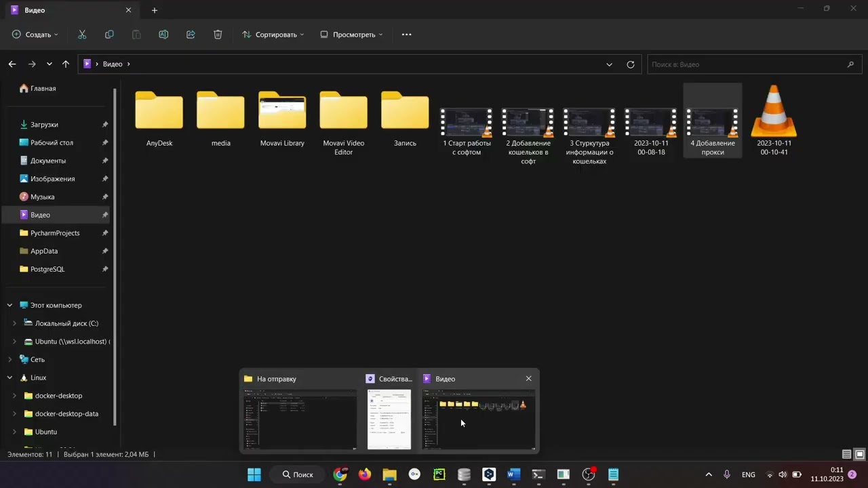The width and height of the screenshot is (868, 488).
Task: Open Chrome from taskbar
Action: point(340,474)
